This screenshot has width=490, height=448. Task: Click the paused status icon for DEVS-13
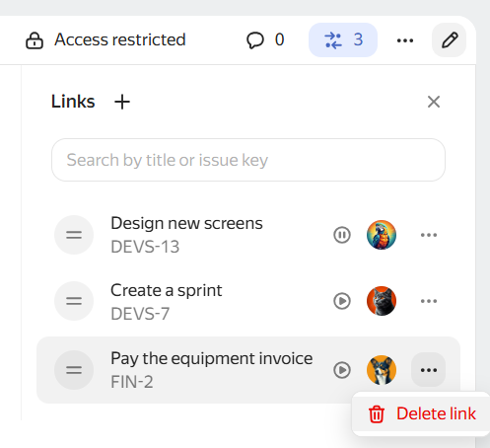click(342, 235)
